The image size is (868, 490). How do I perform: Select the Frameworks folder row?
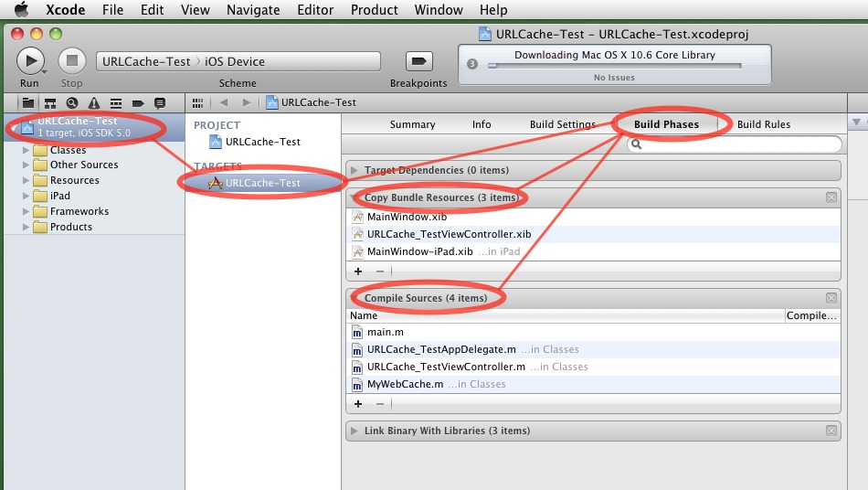[x=94, y=211]
